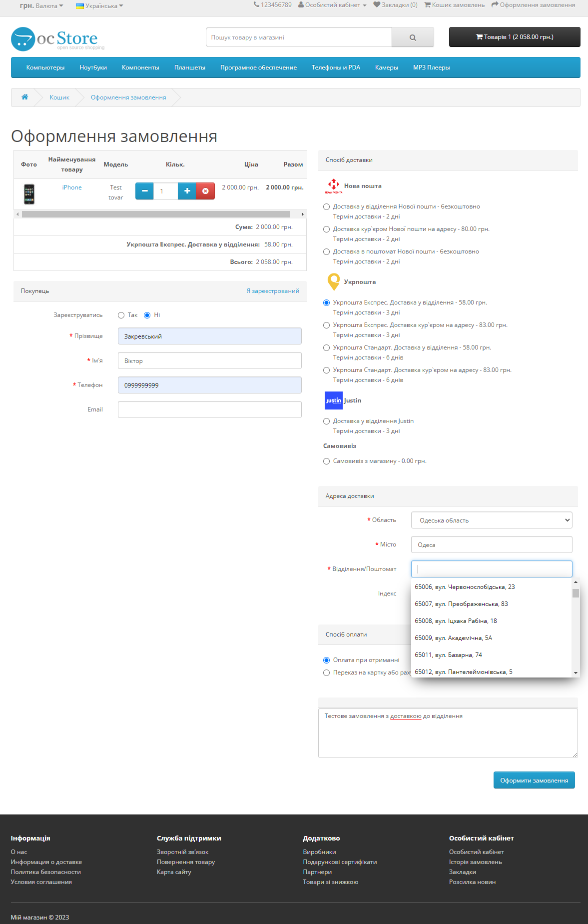Open the Українська language dropdown
588x924 pixels.
click(x=99, y=6)
